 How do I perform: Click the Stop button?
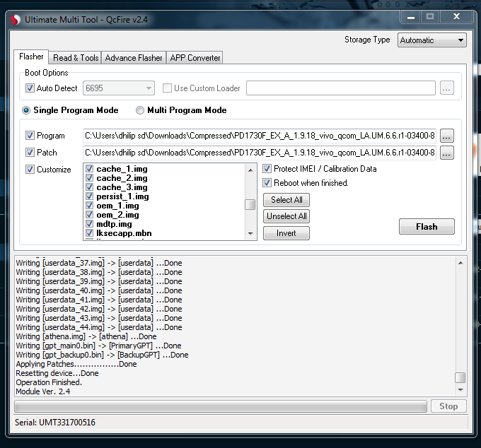pos(448,406)
